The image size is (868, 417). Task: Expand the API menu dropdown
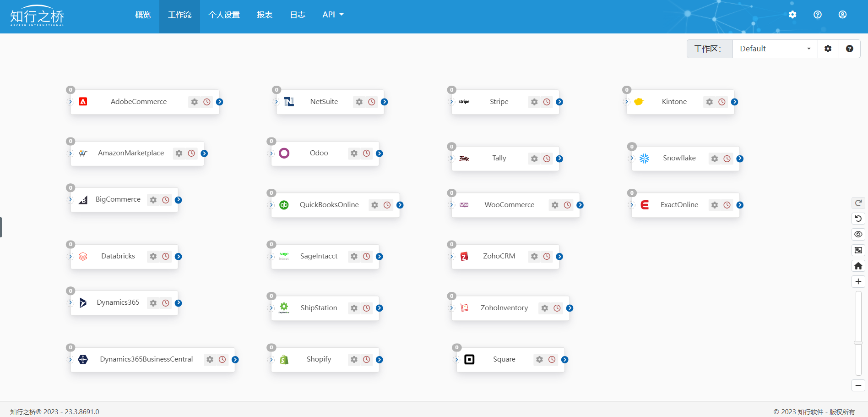(333, 15)
